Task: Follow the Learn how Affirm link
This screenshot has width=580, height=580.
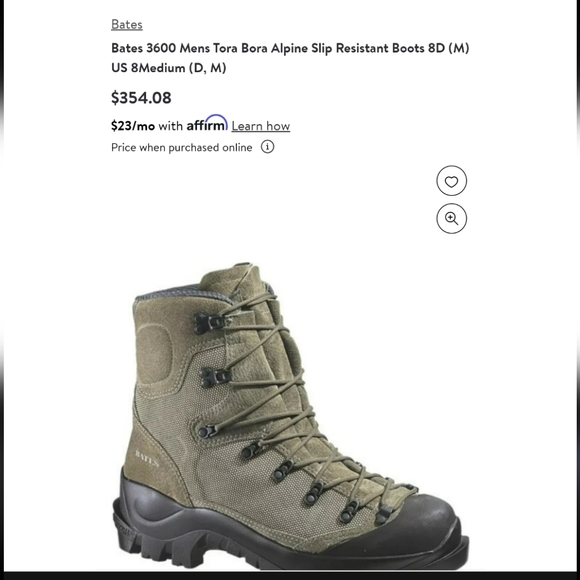Action: (261, 126)
